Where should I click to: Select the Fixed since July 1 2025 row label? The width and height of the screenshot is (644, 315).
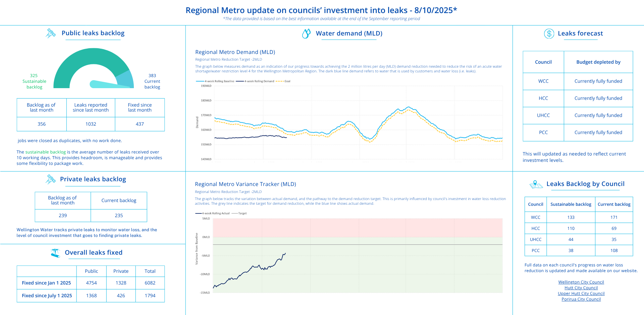(x=47, y=296)
